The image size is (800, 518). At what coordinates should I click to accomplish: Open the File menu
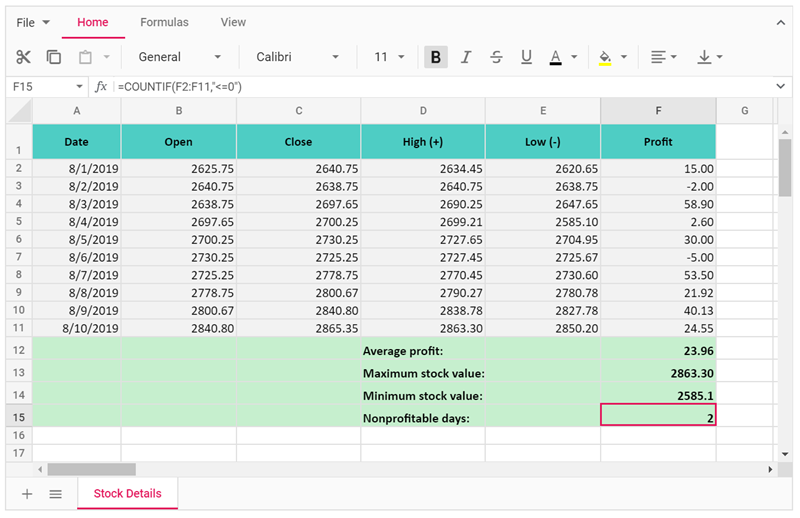coord(33,22)
